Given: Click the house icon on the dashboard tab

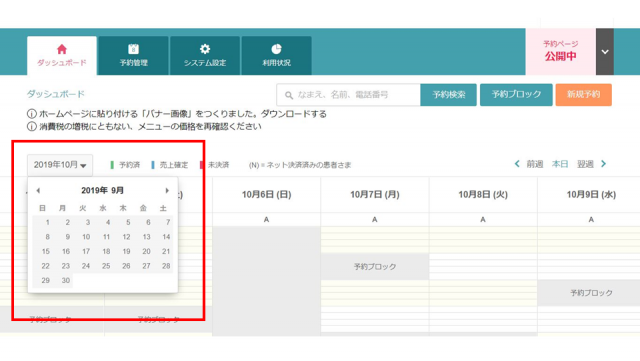Looking at the screenshot, I should (x=62, y=49).
